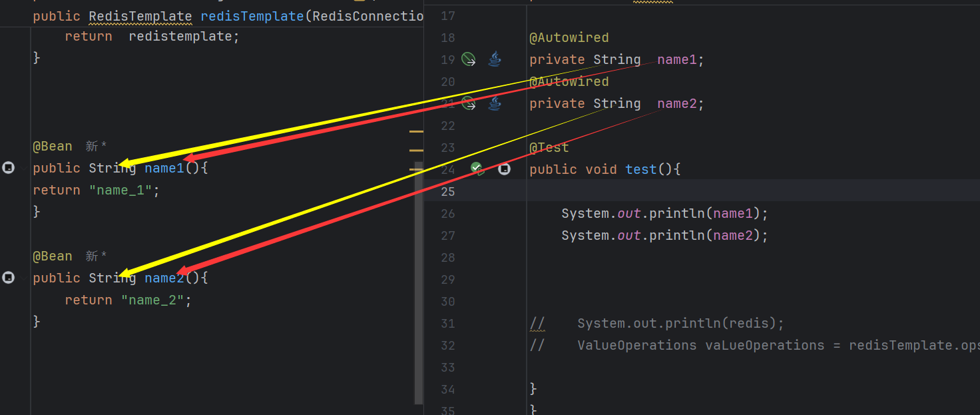
Task: Toggle breakpoint on line number 26
Action: (448, 214)
